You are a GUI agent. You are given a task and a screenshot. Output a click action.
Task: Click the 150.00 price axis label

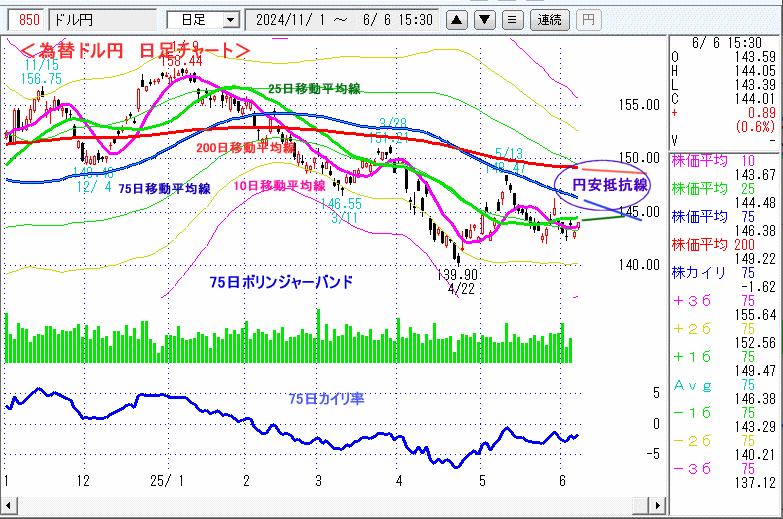click(639, 158)
